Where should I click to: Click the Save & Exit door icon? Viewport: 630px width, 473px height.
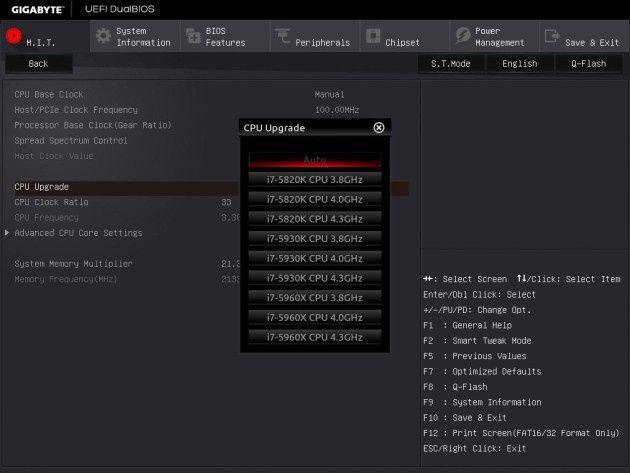(x=552, y=36)
